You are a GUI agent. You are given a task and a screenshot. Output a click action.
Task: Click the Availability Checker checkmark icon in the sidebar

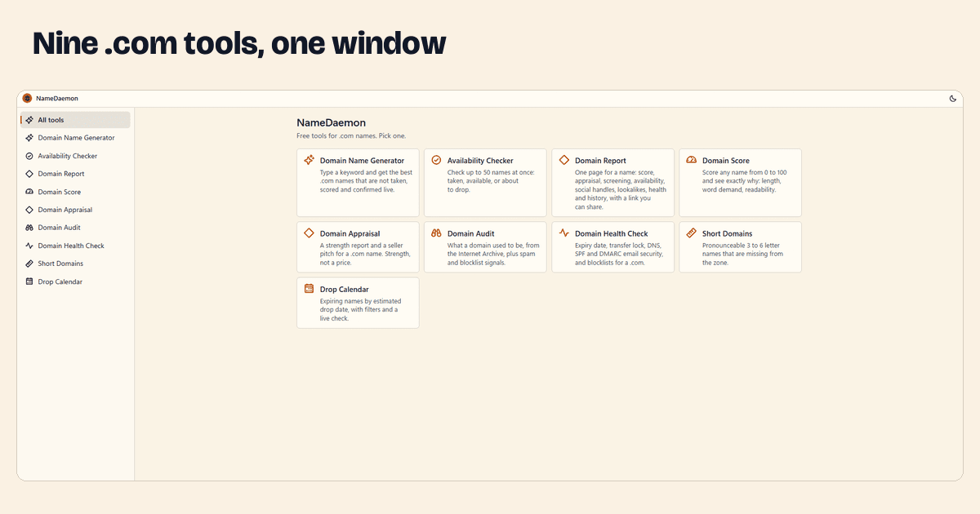[29, 156]
